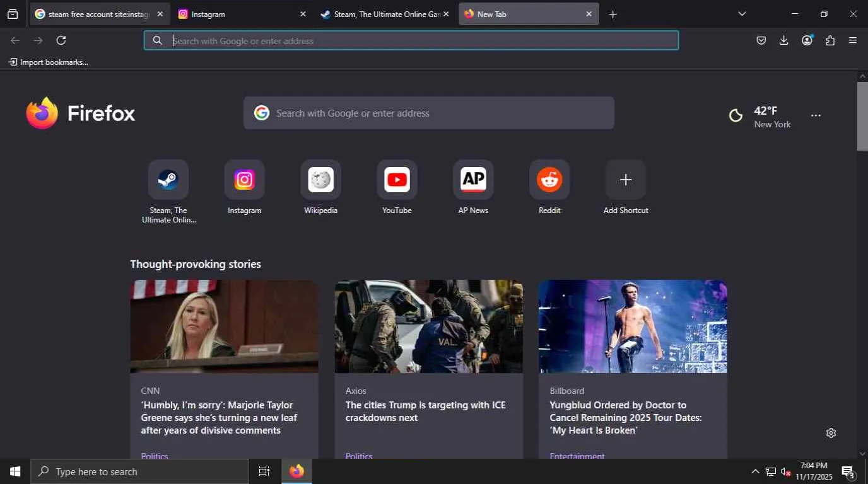This screenshot has width=868, height=484.
Task: Open the Yungblud Billboard headline
Action: pos(626,418)
